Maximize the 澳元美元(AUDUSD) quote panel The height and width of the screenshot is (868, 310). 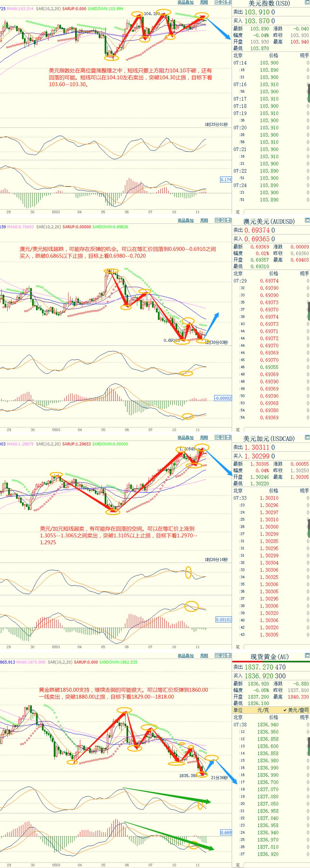(307, 220)
